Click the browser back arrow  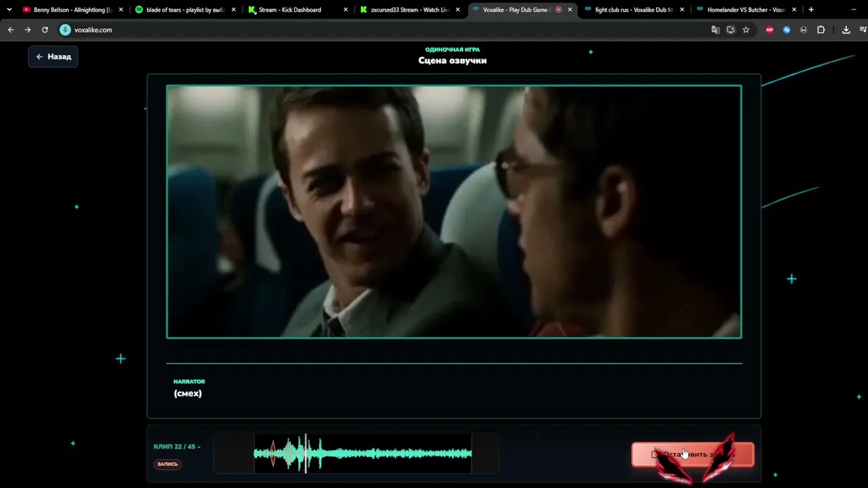[x=11, y=30]
